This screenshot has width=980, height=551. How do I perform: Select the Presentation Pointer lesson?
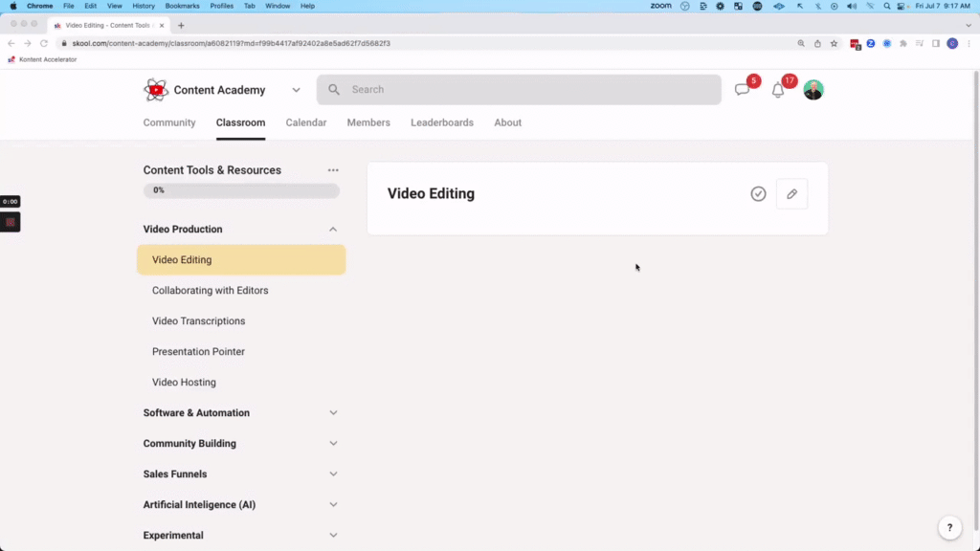click(x=198, y=351)
